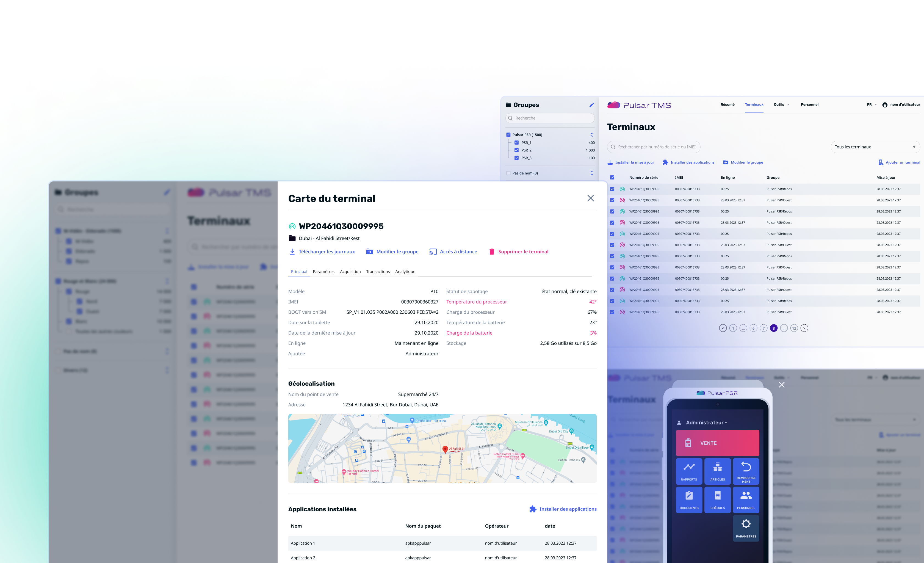Collapse the Pulsar PSR (1500) group
Image resolution: width=924 pixels, height=563 pixels.
tap(592, 135)
